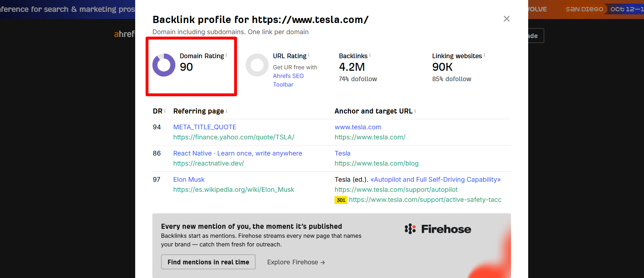The width and height of the screenshot is (644, 278).
Task: Open tesla.com/support/active-safety-tacc redirect URL
Action: 425,200
